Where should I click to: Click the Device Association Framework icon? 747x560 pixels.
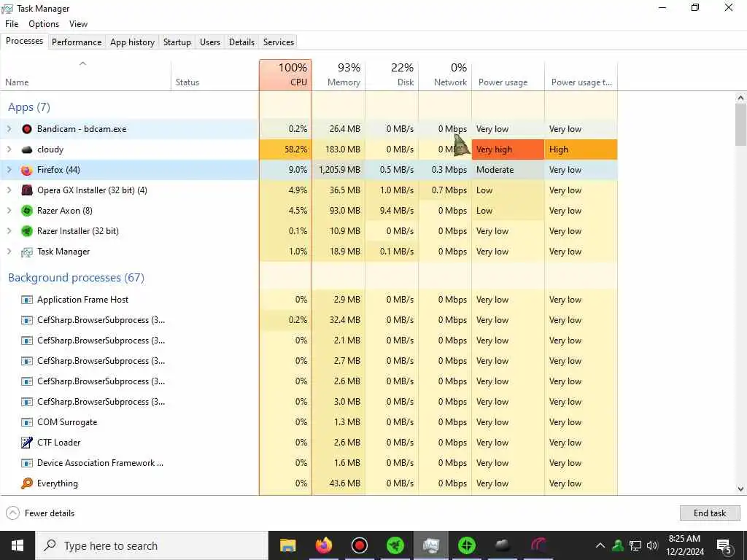[27, 463]
